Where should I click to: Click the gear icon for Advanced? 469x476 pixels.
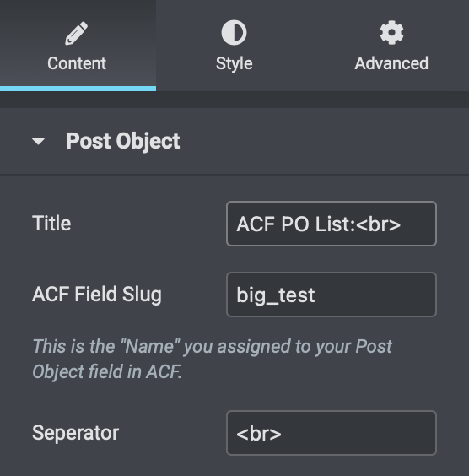391,33
